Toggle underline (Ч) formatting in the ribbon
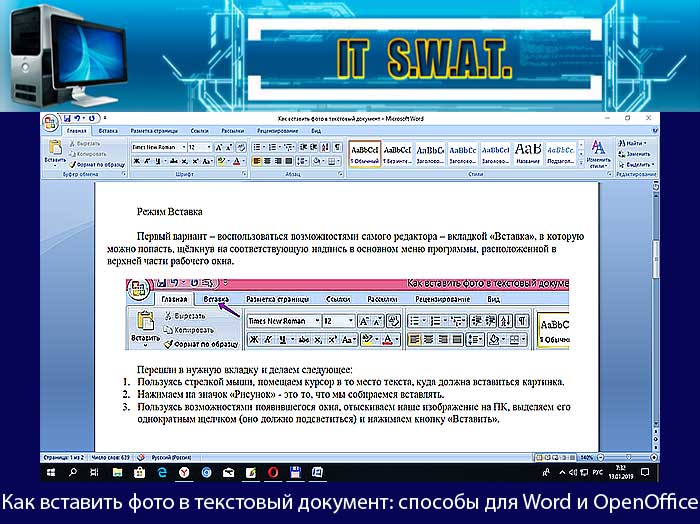 158,162
